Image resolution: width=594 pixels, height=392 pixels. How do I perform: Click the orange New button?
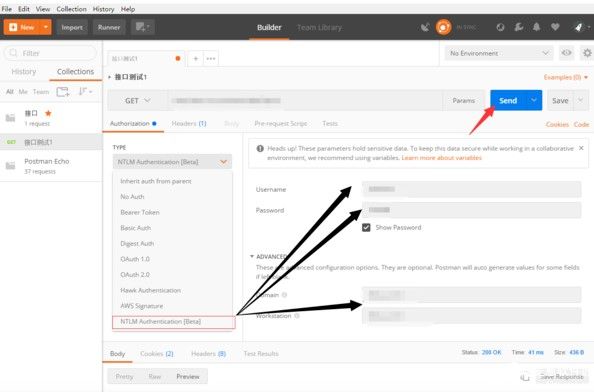[x=22, y=27]
